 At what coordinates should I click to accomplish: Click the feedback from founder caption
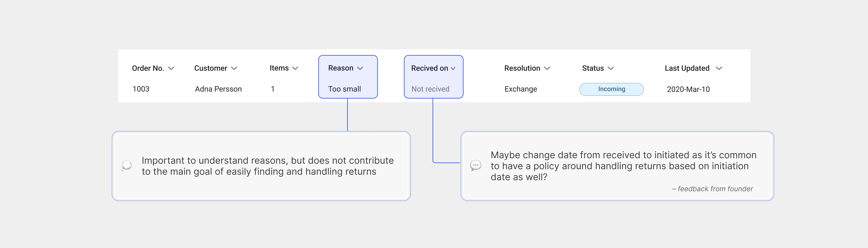pyautogui.click(x=712, y=189)
